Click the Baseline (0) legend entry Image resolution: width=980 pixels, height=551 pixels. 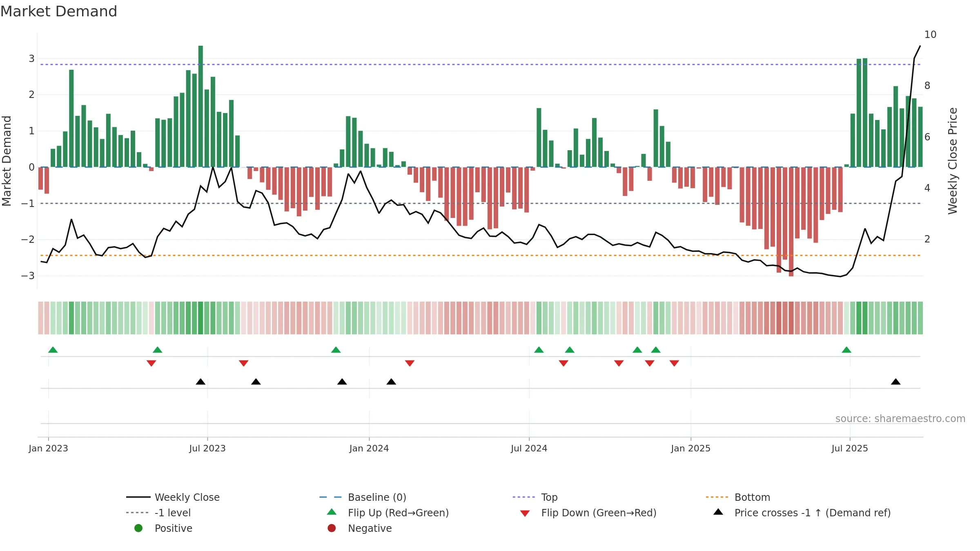(363, 497)
